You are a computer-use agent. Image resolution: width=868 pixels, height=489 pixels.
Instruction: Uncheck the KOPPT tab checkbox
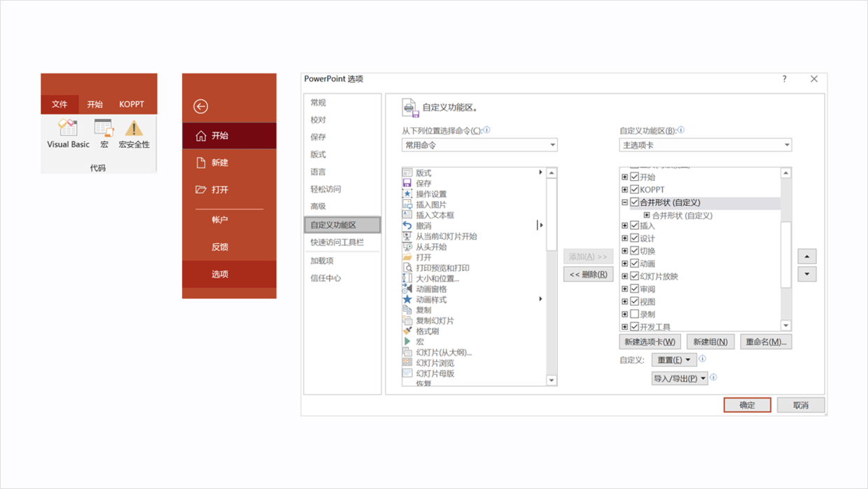[x=635, y=190]
